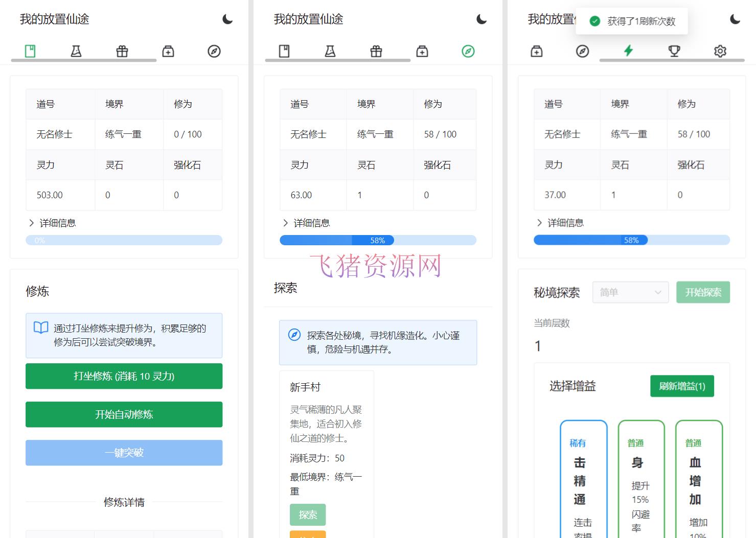The width and height of the screenshot is (756, 538).
Task: Click the 58% progress bar
Action: click(x=378, y=240)
